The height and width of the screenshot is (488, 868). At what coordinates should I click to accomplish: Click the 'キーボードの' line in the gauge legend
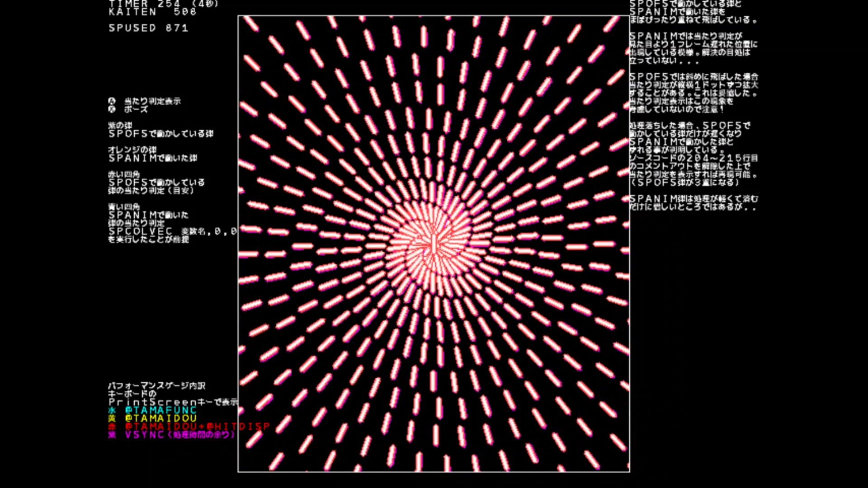click(x=132, y=394)
